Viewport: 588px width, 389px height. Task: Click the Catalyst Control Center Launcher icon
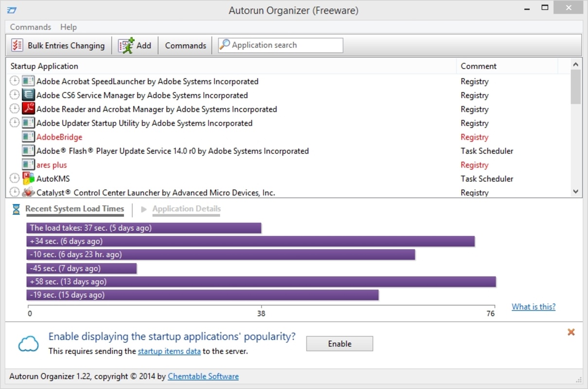point(28,193)
